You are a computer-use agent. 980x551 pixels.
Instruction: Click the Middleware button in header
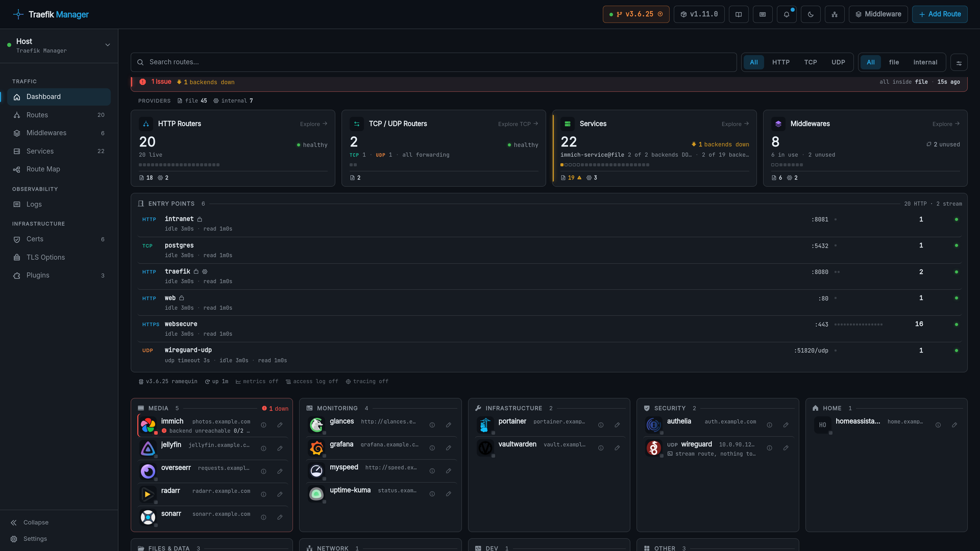tap(878, 14)
